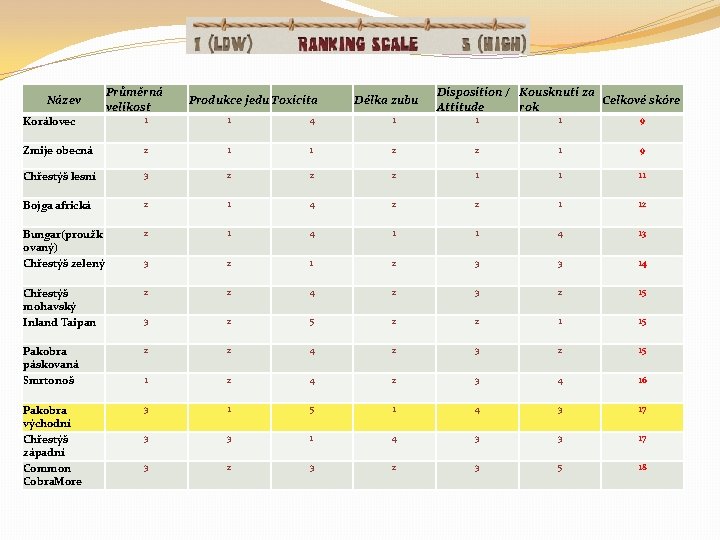Click Smrtonoš Kousknutí za rok value 4
Image resolution: width=720 pixels, height=540 pixels.
click(560, 381)
